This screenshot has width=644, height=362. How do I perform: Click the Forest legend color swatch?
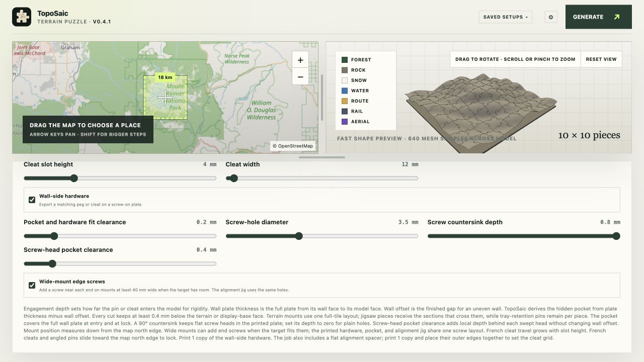pos(345,60)
